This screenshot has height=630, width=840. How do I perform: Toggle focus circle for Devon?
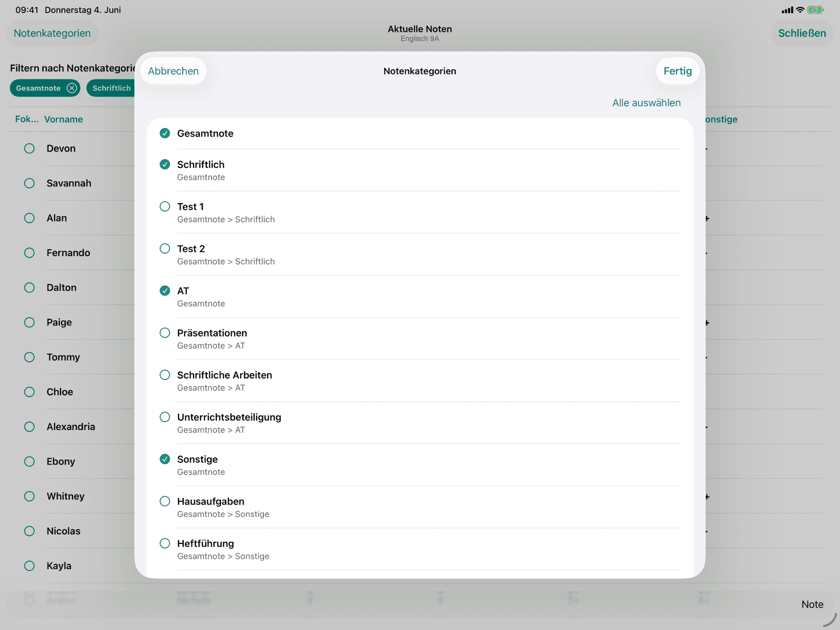coord(29,149)
